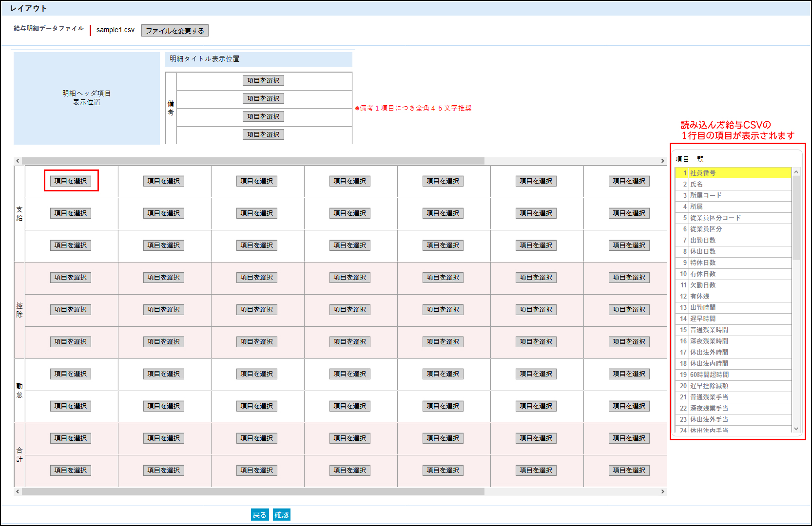
Task: Select 所属コード in the item list
Action: pos(733,195)
